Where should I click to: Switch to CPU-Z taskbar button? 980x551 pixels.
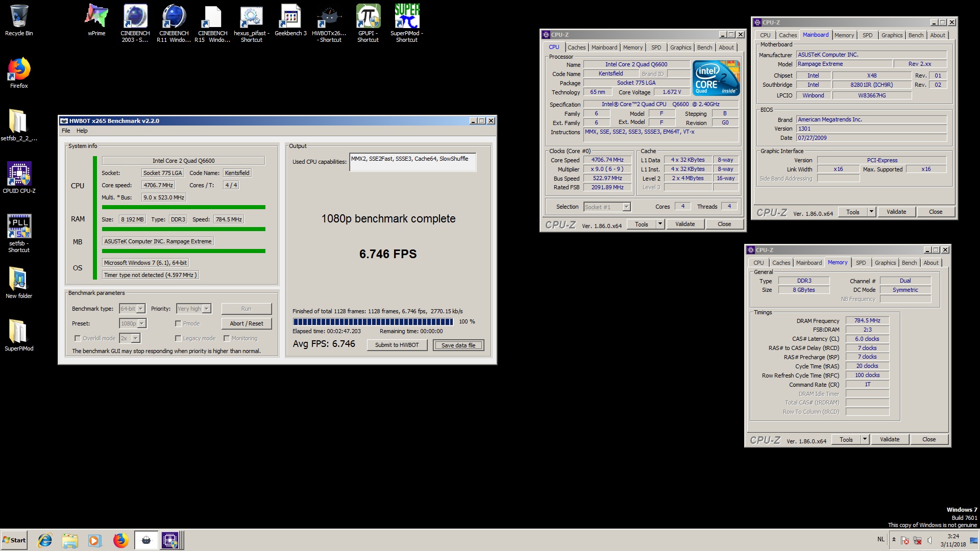coord(170,540)
